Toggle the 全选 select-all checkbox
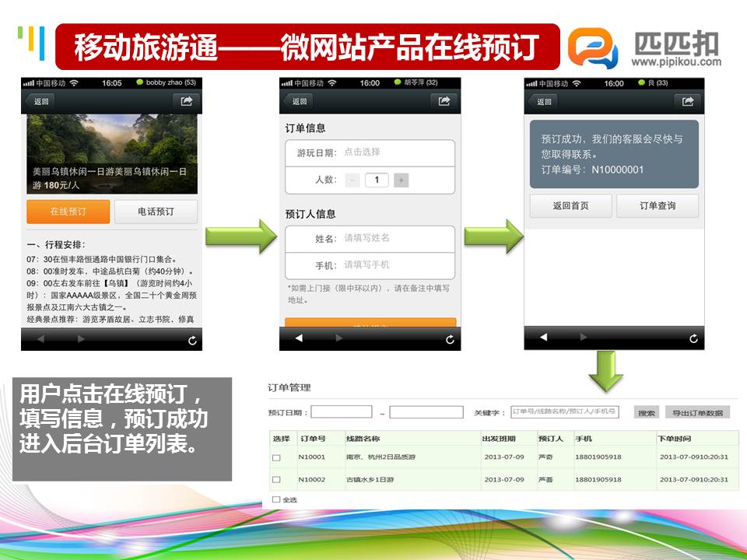 pyautogui.click(x=276, y=499)
